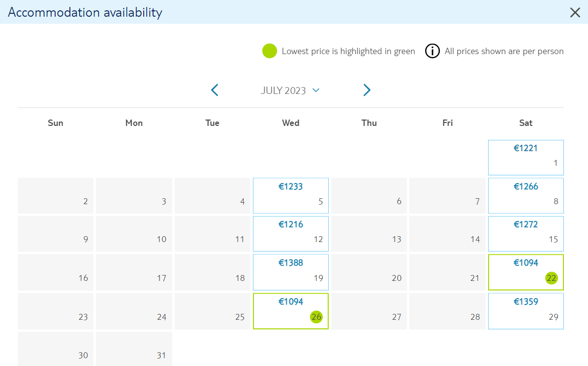Click the Wed column header
This screenshot has height=366, width=588.
tap(291, 123)
